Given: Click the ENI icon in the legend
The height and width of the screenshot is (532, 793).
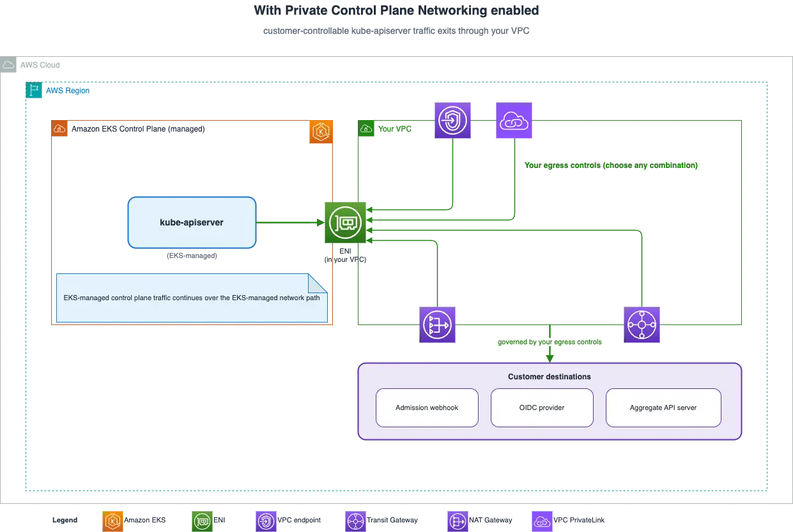Looking at the screenshot, I should (x=203, y=521).
